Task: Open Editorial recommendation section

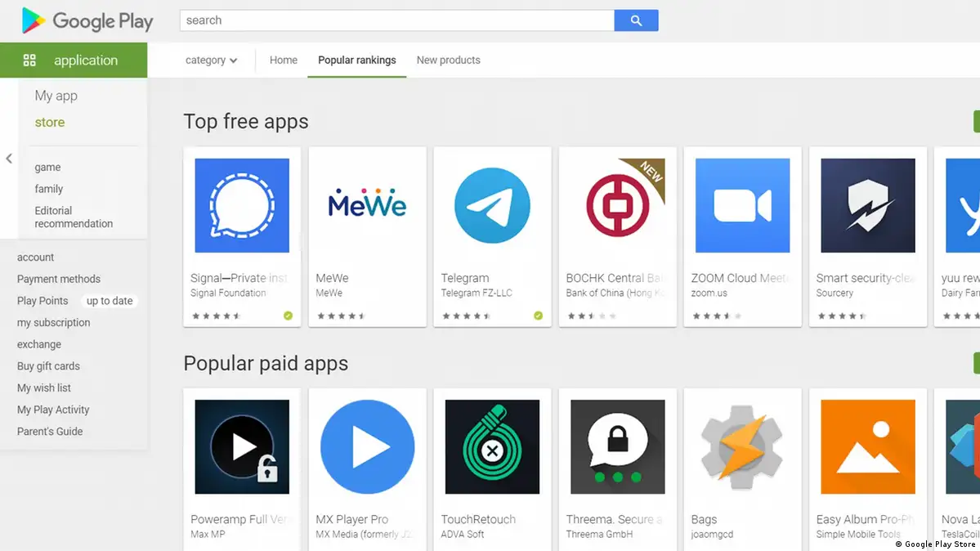Action: 74,217
